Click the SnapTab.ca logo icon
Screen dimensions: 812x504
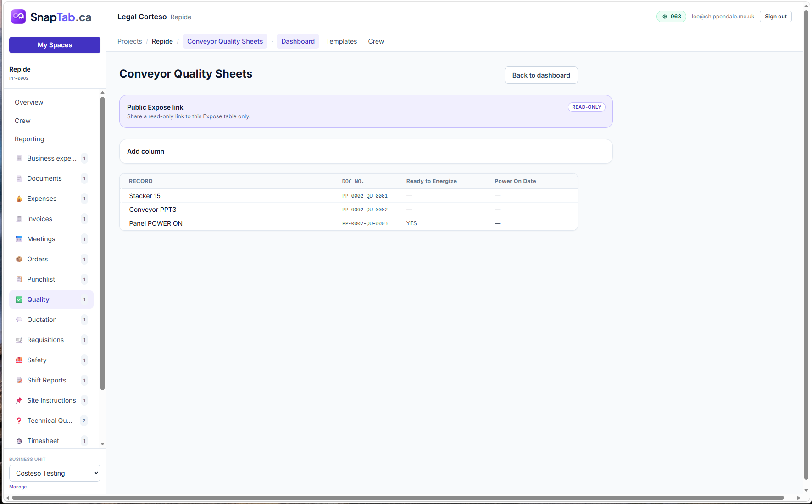[x=18, y=17]
